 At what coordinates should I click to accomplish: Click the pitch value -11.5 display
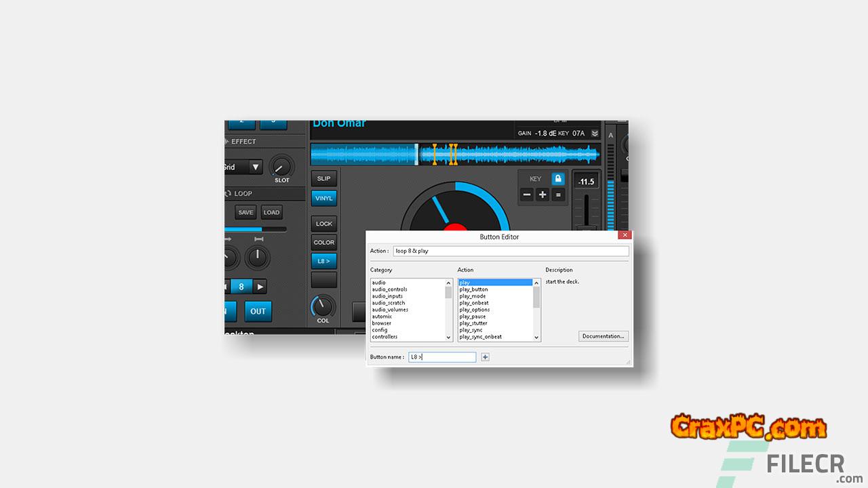coord(586,182)
